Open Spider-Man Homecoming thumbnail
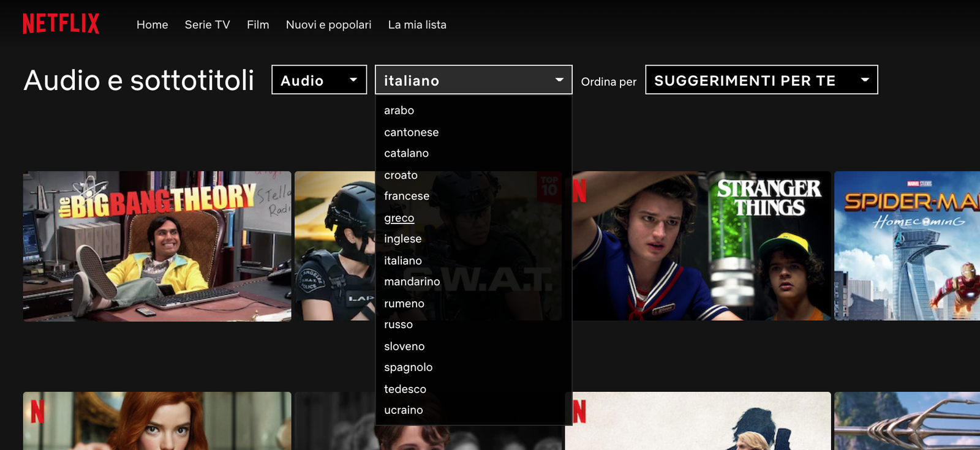This screenshot has width=980, height=450. pos(907,246)
